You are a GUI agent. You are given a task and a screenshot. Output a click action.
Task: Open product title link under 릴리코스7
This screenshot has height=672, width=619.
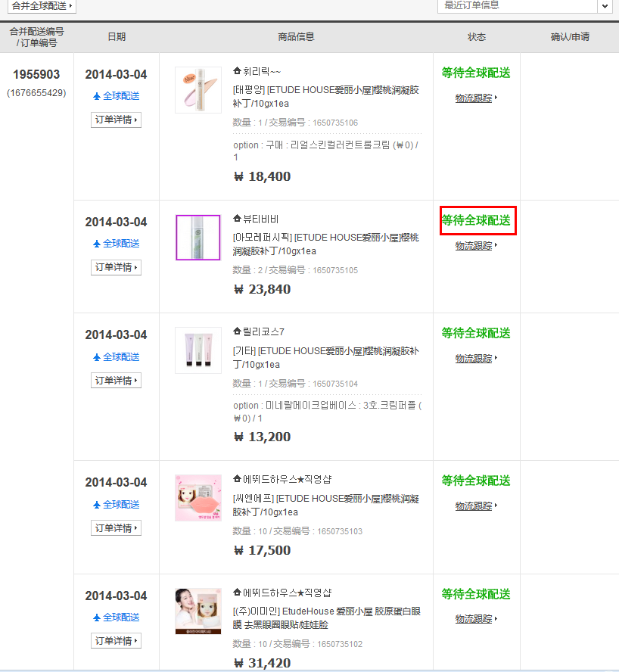click(x=325, y=357)
